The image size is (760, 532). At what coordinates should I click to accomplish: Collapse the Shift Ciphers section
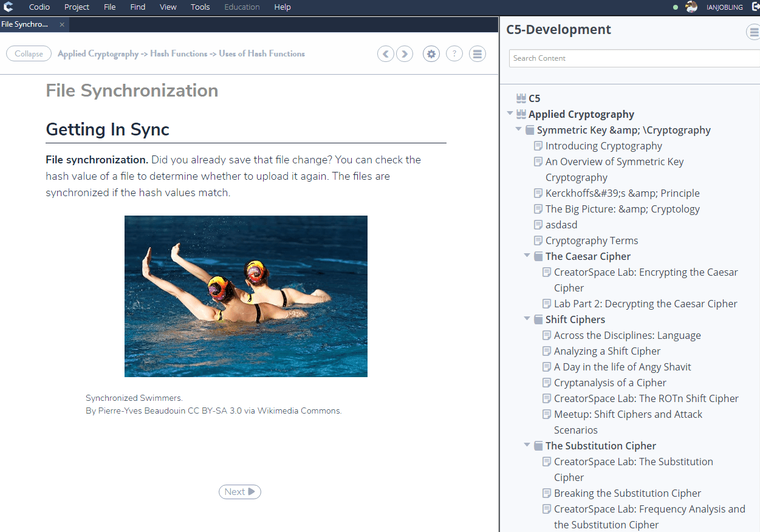(527, 318)
